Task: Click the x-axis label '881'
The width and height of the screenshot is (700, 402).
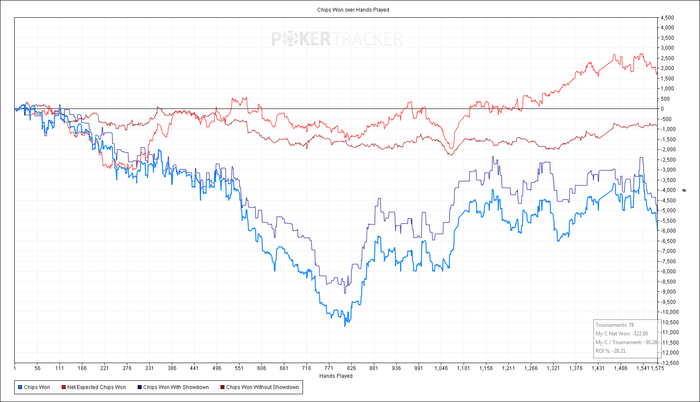Action: (374, 368)
